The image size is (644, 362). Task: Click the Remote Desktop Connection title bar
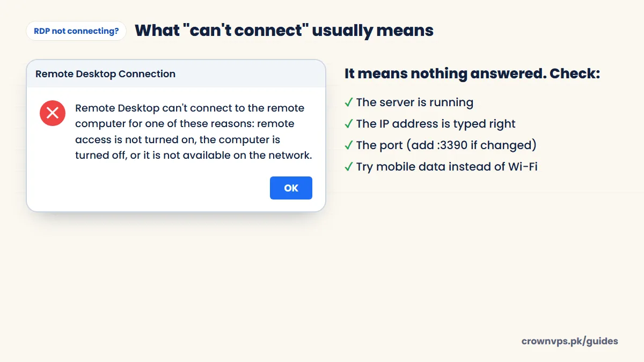point(176,74)
